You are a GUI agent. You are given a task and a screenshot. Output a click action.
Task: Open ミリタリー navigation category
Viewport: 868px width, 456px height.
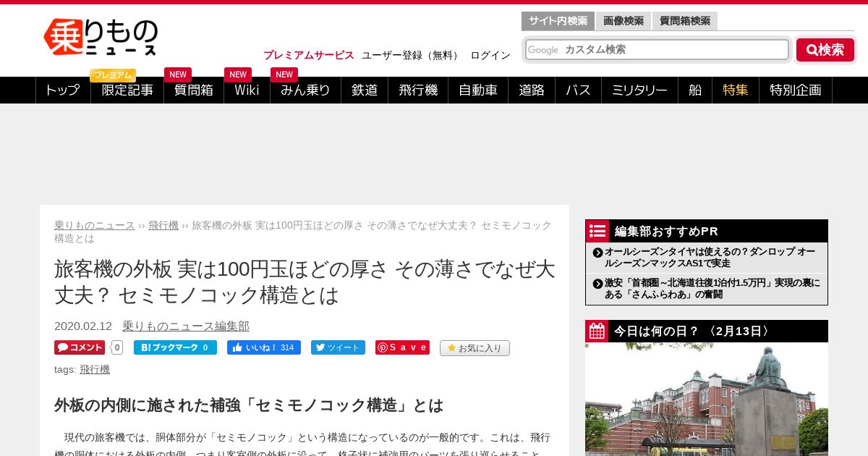(x=639, y=90)
